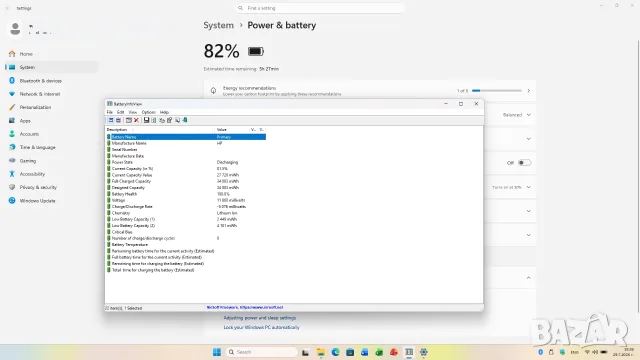Open the 'Turns on at 30%' dropdown
Image resolution: width=640 pixels, height=360 pixels.
511,187
